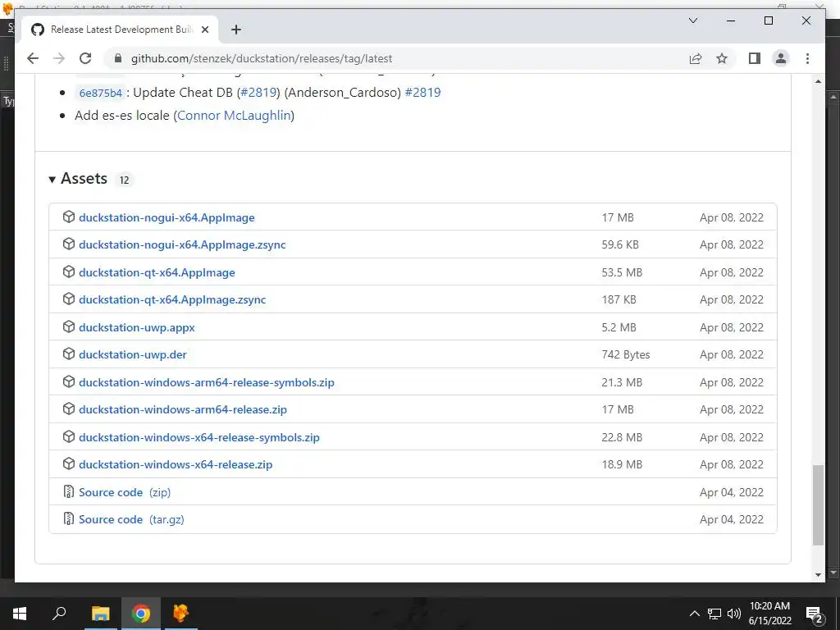Viewport: 840px width, 630px height.
Task: Click the 742 Bytes size text
Action: [626, 354]
